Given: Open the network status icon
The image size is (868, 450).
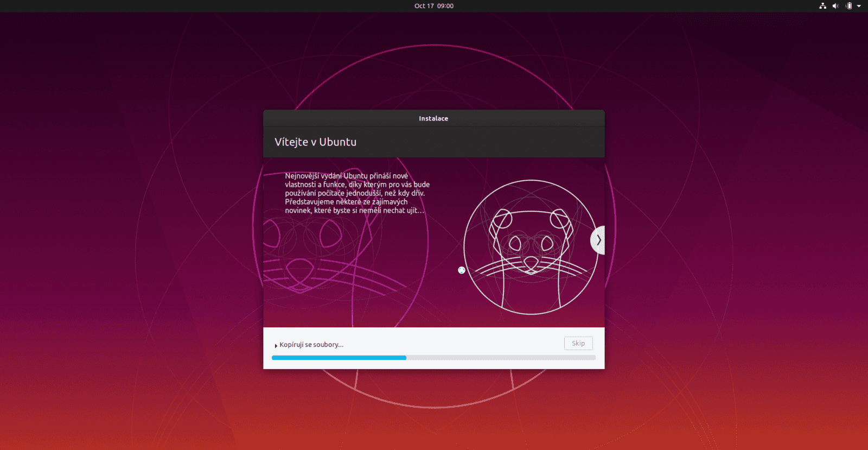Looking at the screenshot, I should click(822, 6).
